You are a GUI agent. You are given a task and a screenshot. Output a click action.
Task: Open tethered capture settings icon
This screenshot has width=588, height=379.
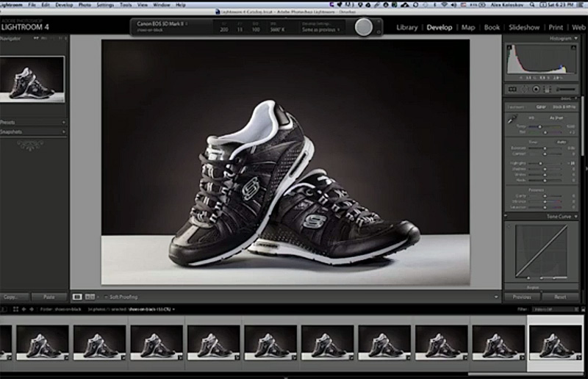[379, 32]
